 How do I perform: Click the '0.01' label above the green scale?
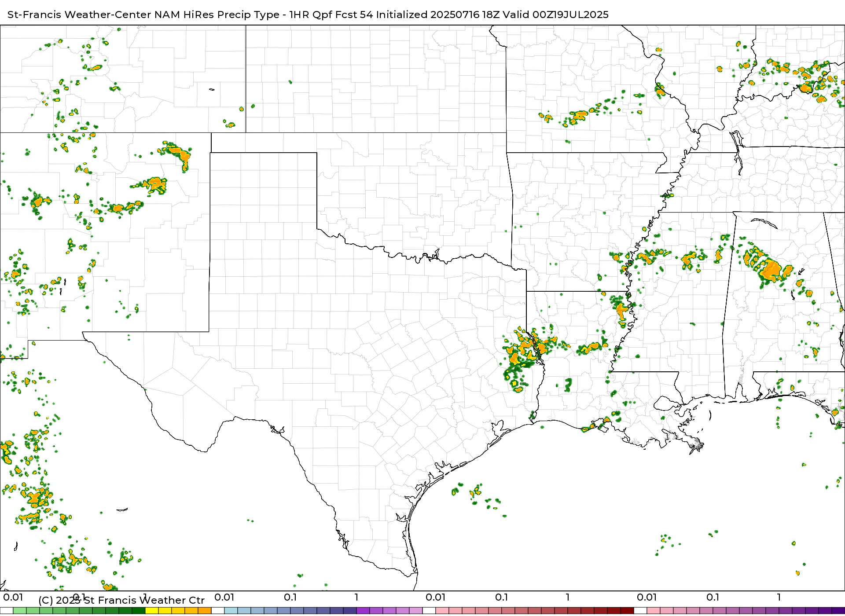pyautogui.click(x=13, y=597)
